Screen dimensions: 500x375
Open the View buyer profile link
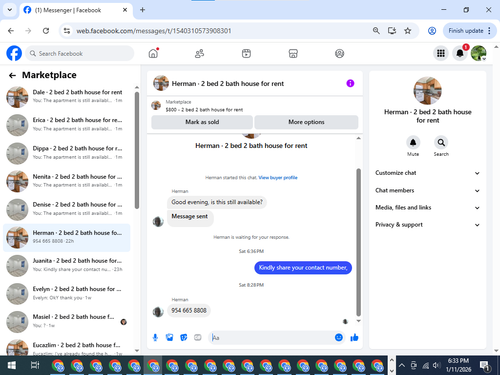(x=278, y=178)
